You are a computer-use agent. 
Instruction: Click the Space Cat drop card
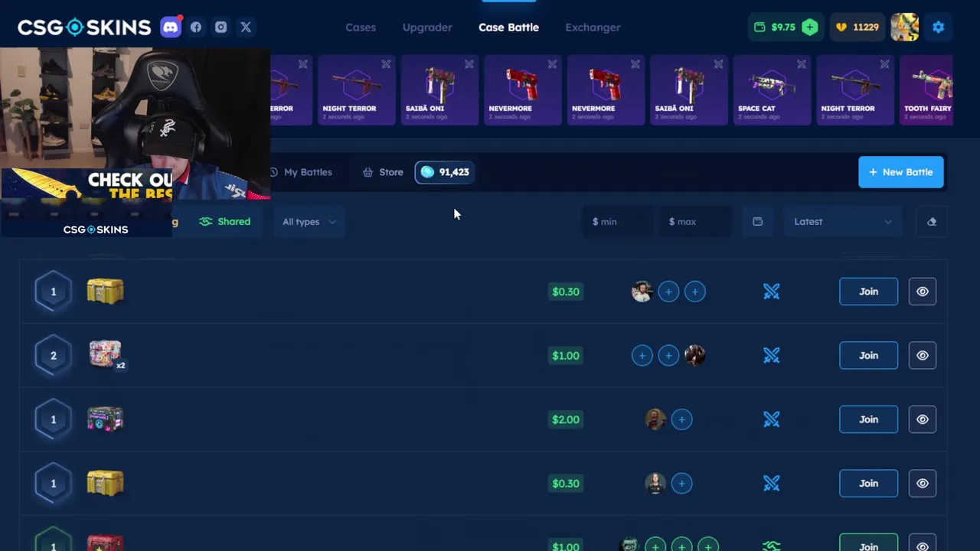coord(772,90)
